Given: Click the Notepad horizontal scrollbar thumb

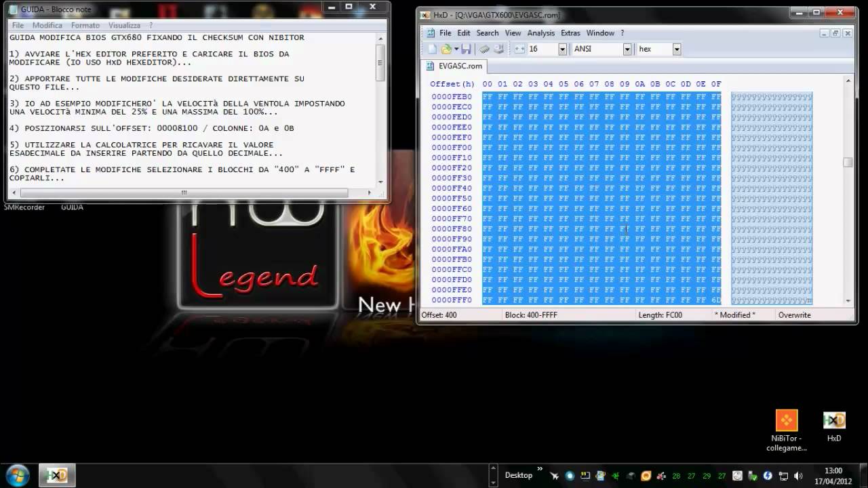Looking at the screenshot, I should pos(184,192).
